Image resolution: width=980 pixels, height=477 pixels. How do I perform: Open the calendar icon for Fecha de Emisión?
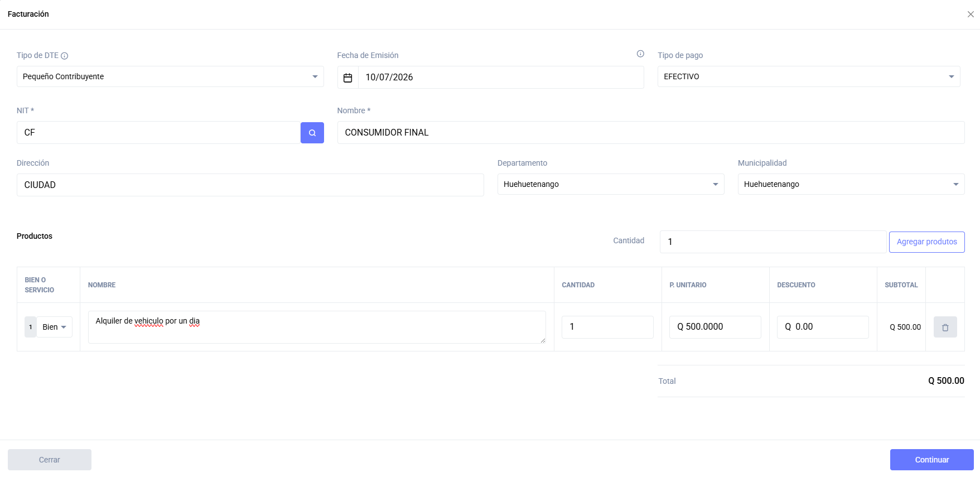pos(347,78)
